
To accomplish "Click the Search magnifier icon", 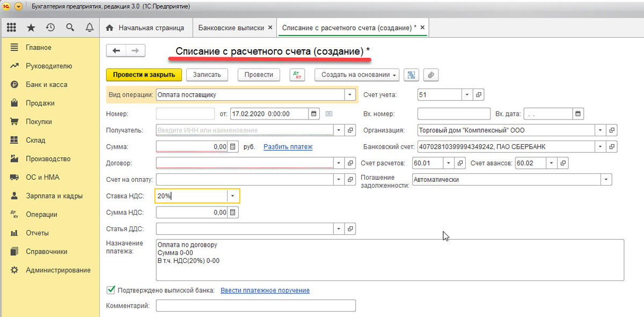I will point(70,27).
